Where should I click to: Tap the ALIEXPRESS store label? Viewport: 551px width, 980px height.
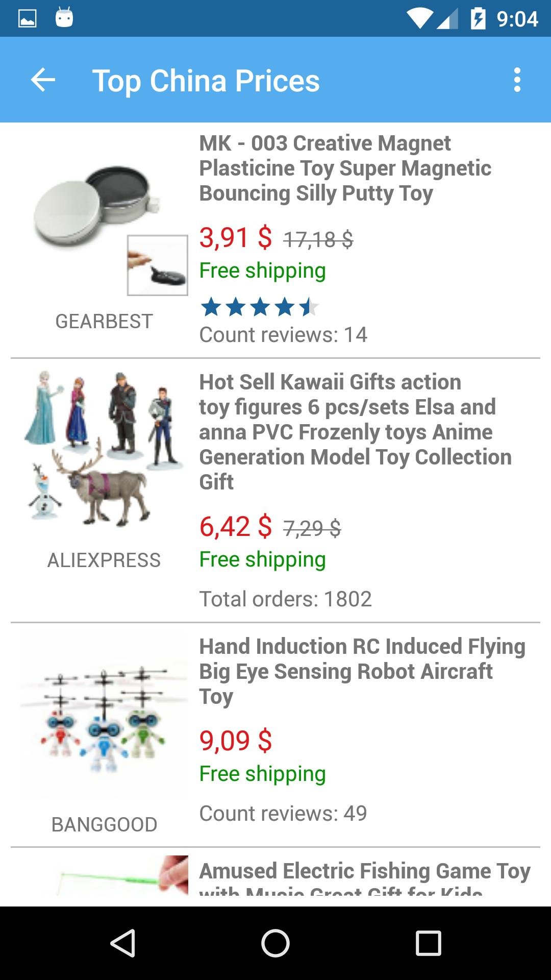[x=104, y=560]
